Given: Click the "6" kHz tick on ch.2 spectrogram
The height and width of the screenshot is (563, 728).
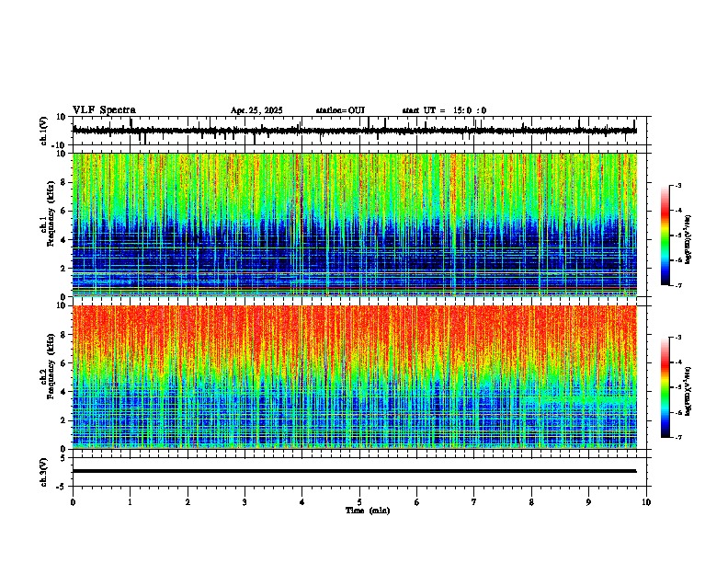Looking at the screenshot, I should click(x=63, y=362).
